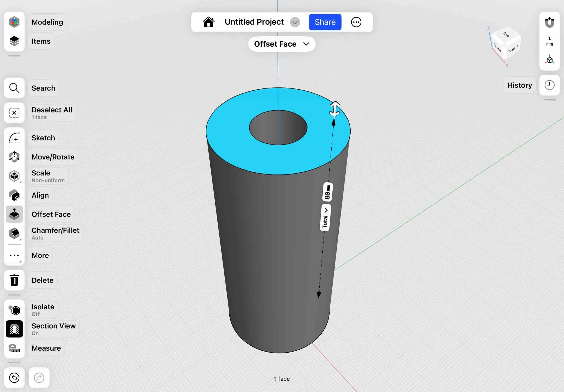
Task: Click Deselect All
Action: (14, 113)
